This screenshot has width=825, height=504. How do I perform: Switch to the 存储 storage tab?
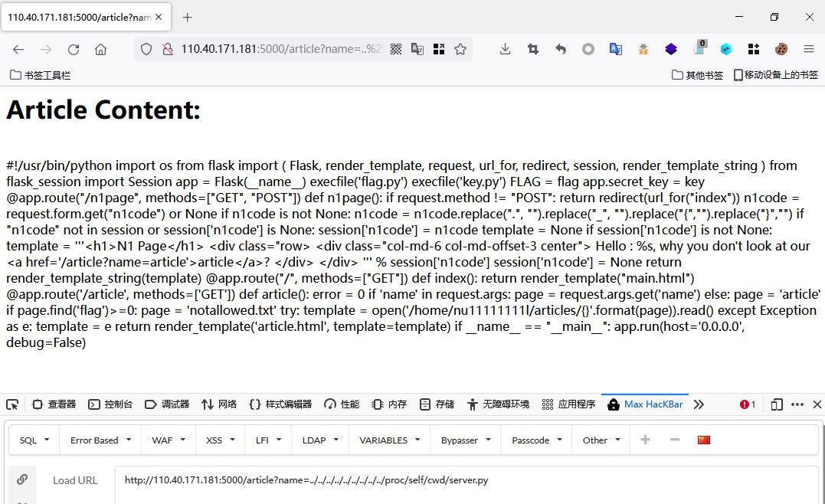coord(437,404)
